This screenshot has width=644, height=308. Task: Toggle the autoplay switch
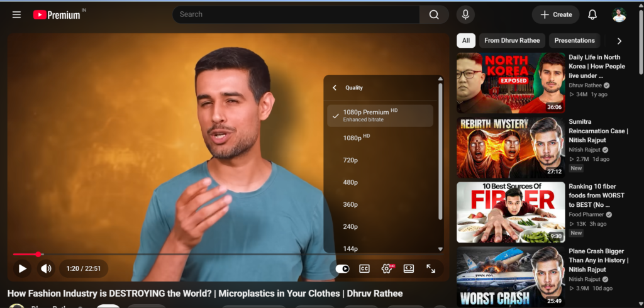343,268
